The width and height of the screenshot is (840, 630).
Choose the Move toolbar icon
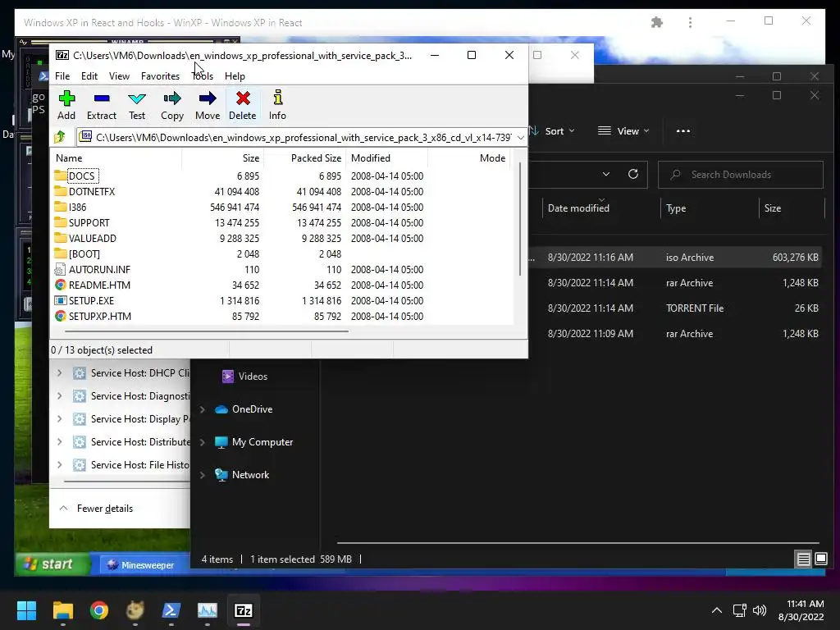[208, 105]
